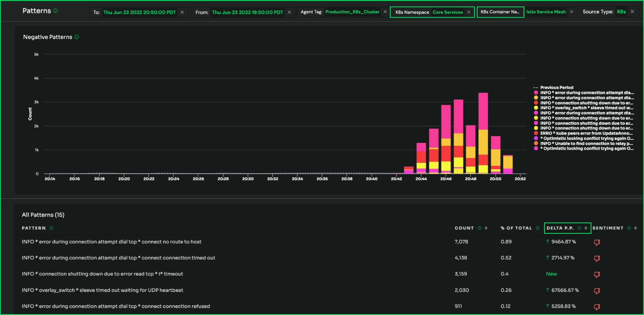Click info icon beside % OF TOTAL
Image resolution: width=644 pixels, height=315 pixels.
tap(537, 228)
